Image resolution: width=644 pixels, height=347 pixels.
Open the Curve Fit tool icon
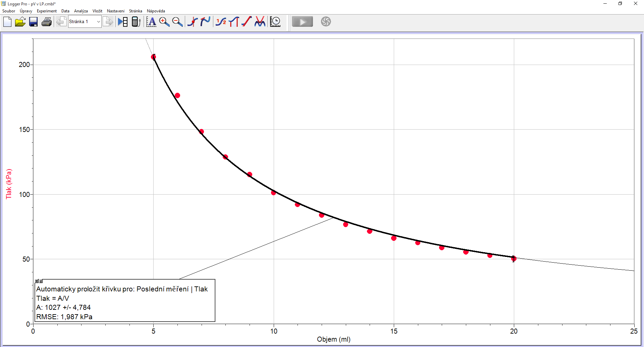click(x=260, y=22)
